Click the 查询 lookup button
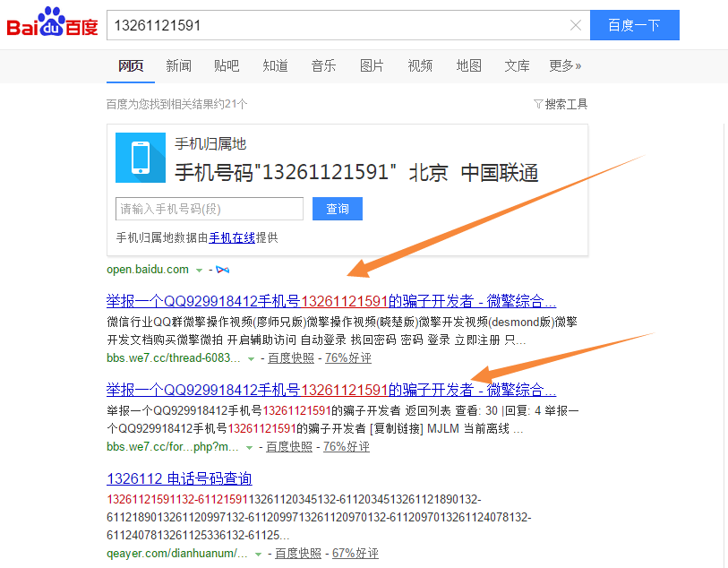Viewport: 728px width, 568px height. (338, 209)
